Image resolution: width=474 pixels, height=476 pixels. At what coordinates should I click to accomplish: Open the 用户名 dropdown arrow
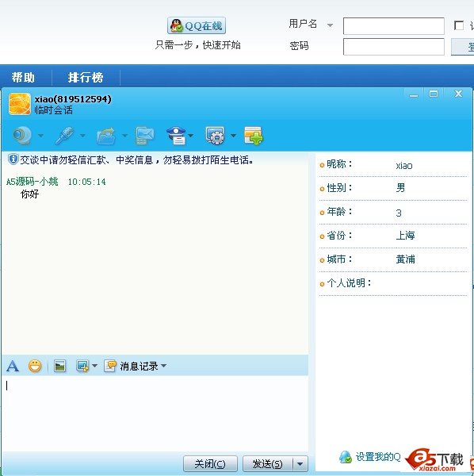(x=330, y=25)
